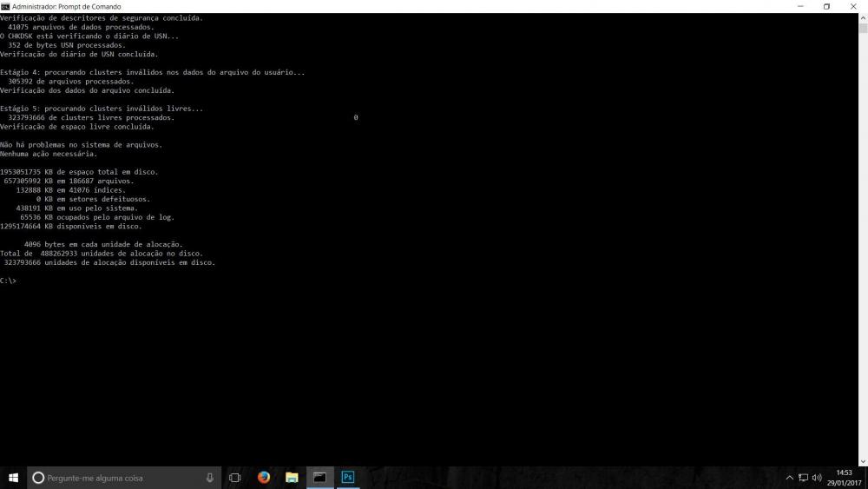Click '323793666 unidades de alocação disponíveis' line
This screenshot has width=868, height=489.
109,262
